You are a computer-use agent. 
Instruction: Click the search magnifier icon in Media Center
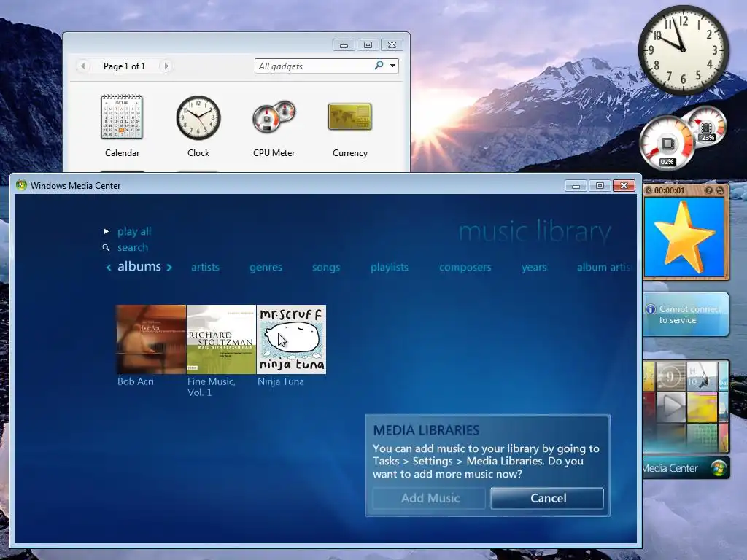pos(106,248)
